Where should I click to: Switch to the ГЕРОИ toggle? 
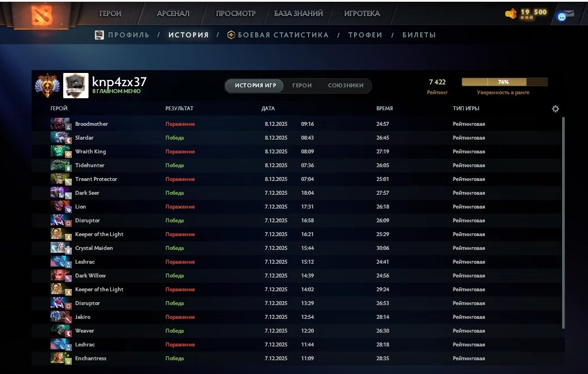coord(302,86)
